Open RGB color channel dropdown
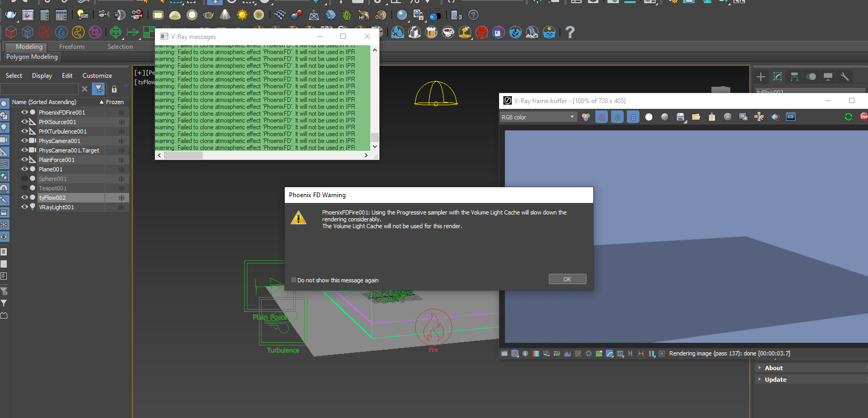The image size is (868, 418). (x=539, y=117)
